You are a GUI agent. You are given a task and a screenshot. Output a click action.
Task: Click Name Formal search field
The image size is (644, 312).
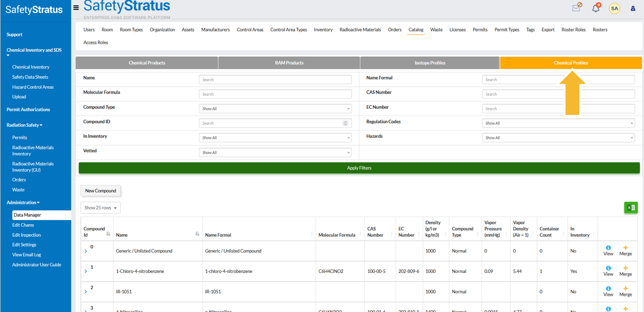tap(558, 80)
